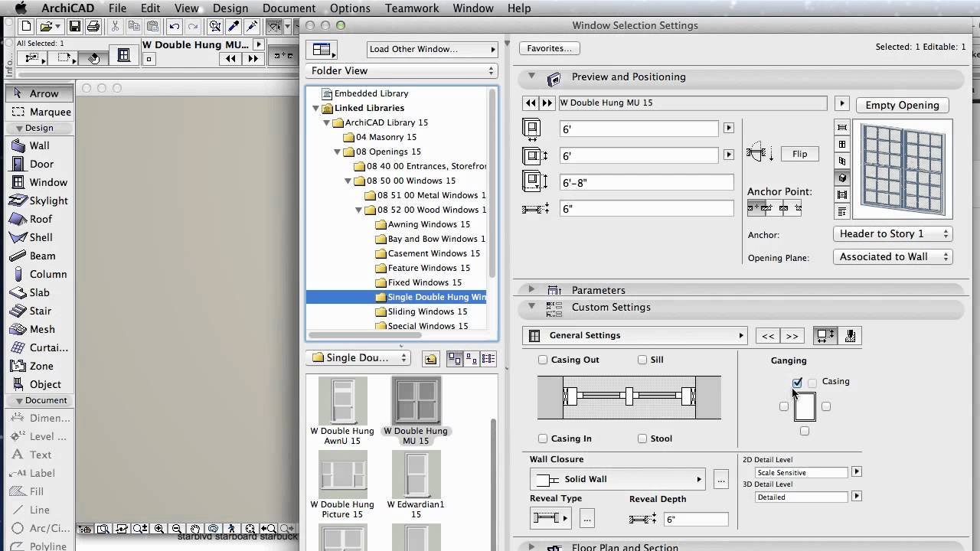Check the left-side ganging checkbox

[783, 406]
